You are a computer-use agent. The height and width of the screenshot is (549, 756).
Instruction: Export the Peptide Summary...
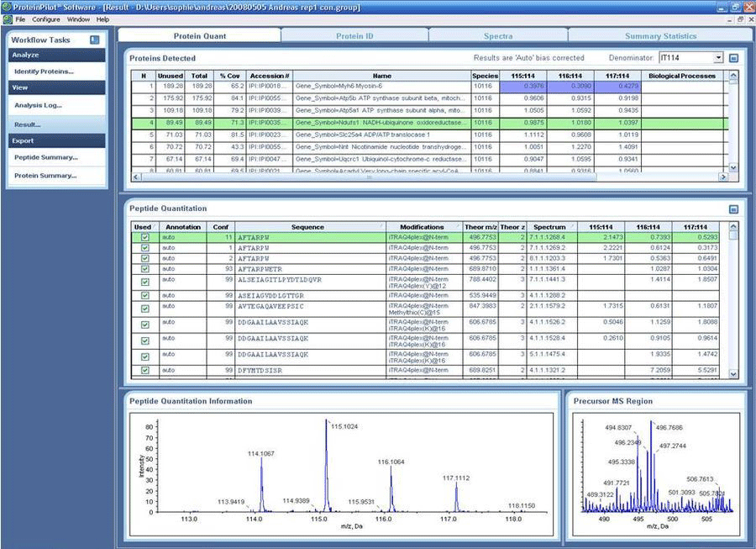click(x=46, y=157)
